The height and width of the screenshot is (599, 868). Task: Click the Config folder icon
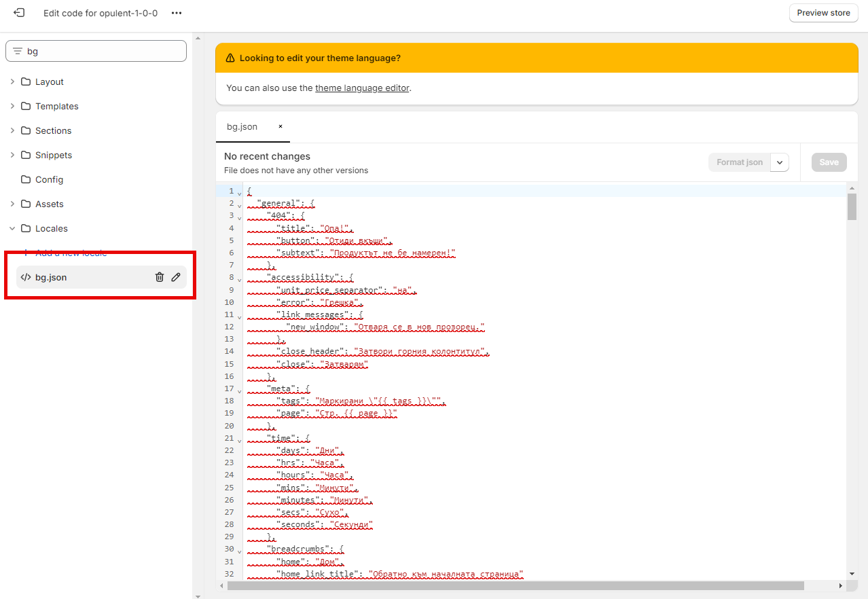(26, 179)
